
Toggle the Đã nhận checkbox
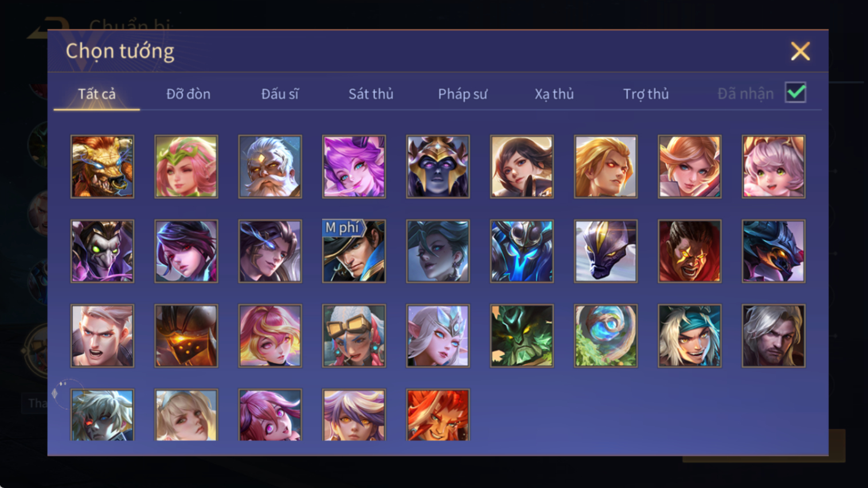click(795, 93)
